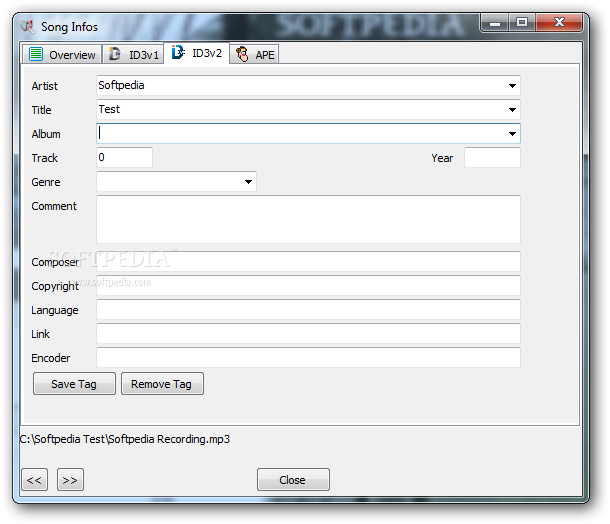Screen dimensions: 610x524
Task: Click the Copyright input field
Action: pos(308,286)
